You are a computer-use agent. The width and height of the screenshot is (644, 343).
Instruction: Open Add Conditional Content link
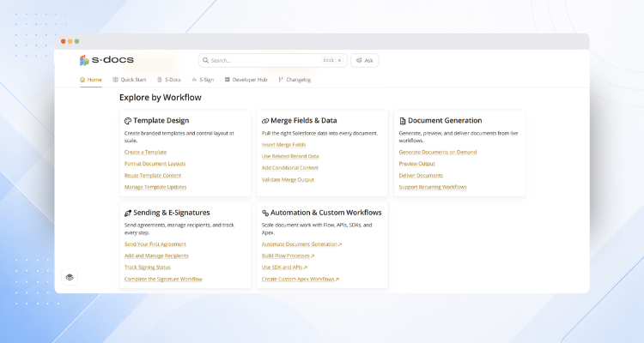(x=290, y=168)
